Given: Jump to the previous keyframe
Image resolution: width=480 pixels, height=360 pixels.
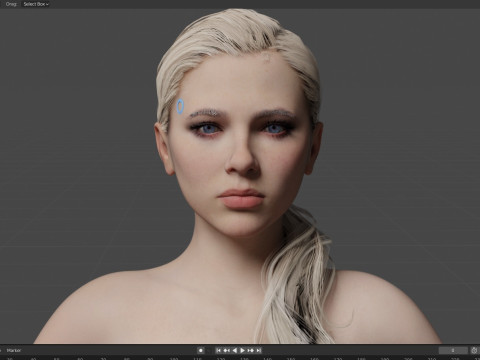Looking at the screenshot, I should (x=227, y=350).
